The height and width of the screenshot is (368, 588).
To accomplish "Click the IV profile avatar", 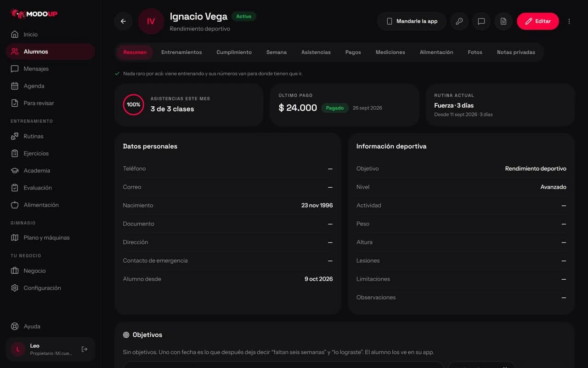I will [151, 21].
